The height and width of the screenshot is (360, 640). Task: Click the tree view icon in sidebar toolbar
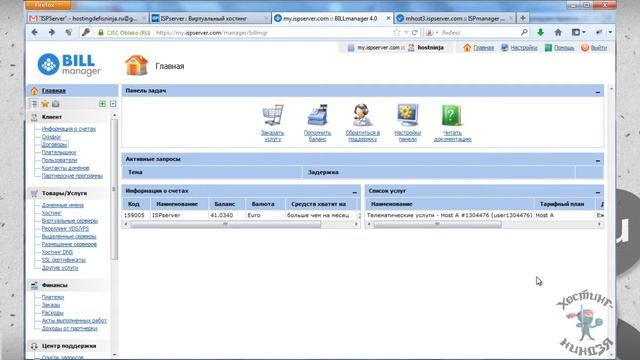point(34,104)
